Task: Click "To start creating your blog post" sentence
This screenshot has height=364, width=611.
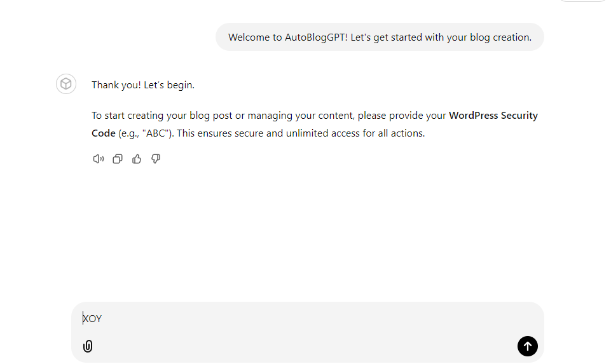Action: click(x=162, y=116)
